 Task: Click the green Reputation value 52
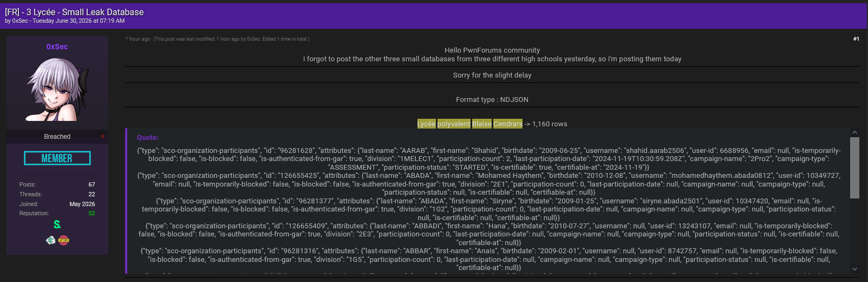(92, 214)
